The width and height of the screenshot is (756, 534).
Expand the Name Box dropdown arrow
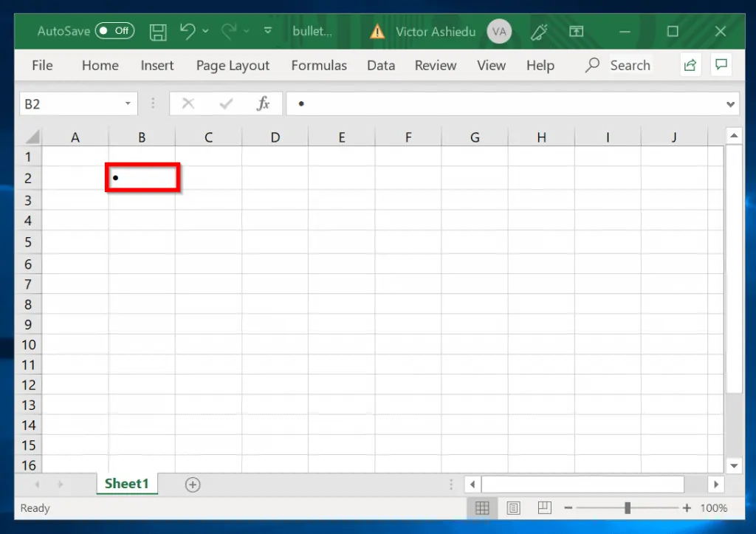pyautogui.click(x=128, y=103)
